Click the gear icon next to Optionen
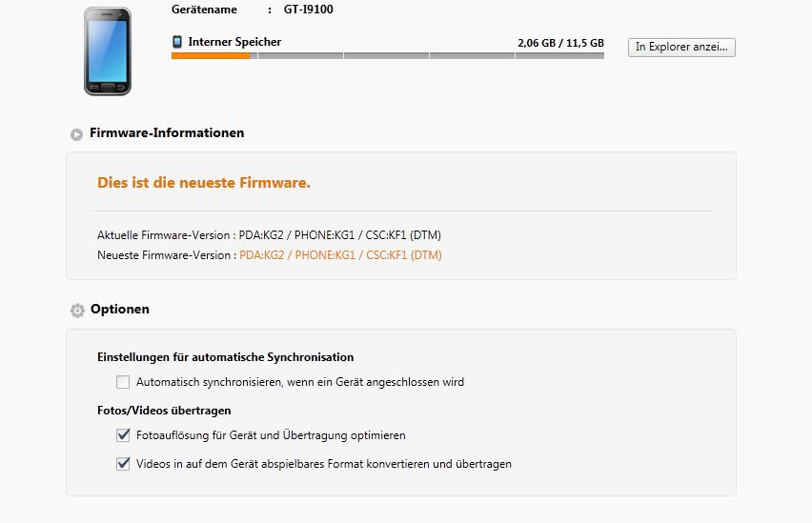This screenshot has width=812, height=523. tap(77, 311)
